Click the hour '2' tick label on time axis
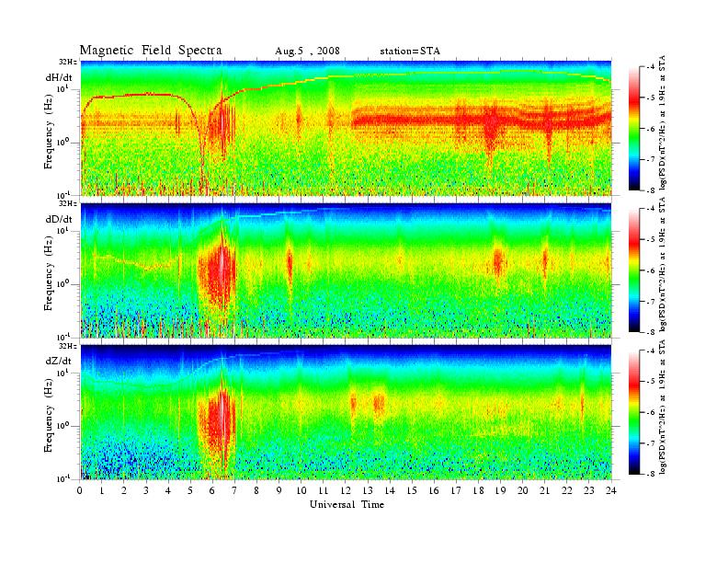 pos(124,491)
